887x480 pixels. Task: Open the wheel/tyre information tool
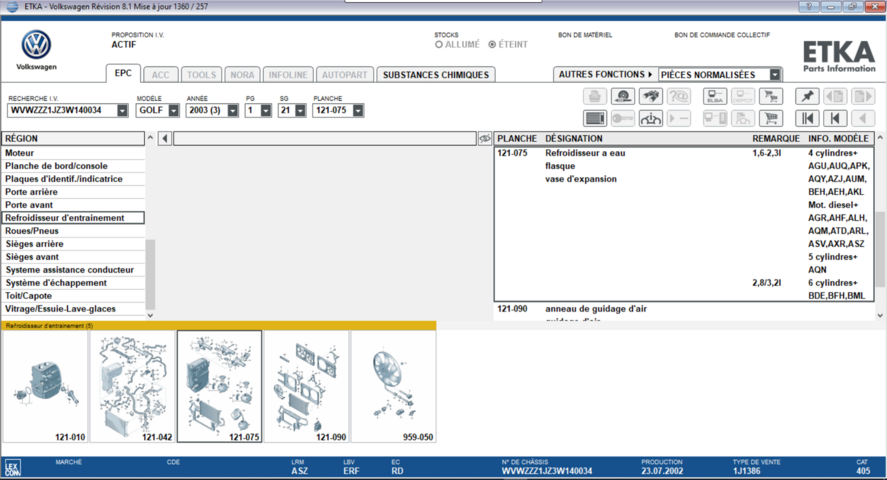tap(623, 96)
